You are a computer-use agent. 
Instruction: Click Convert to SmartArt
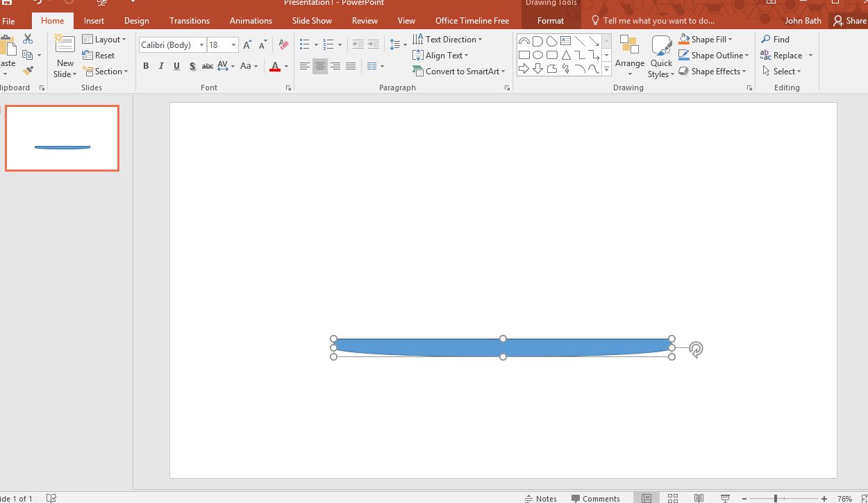pos(458,71)
